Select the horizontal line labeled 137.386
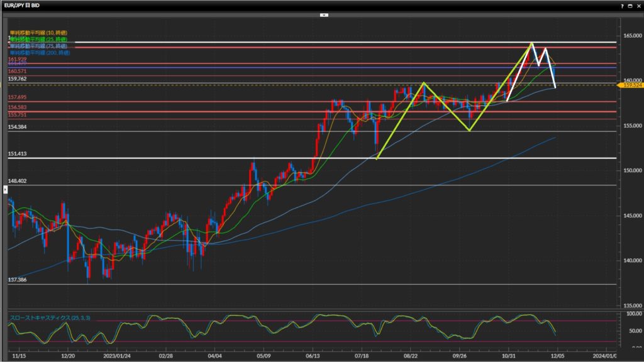644x362 pixels. 314,284
